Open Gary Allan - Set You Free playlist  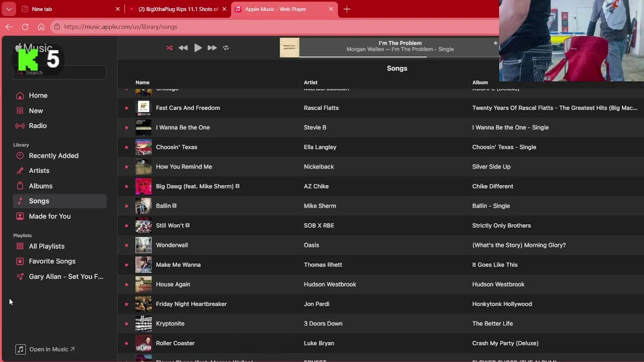(59, 277)
